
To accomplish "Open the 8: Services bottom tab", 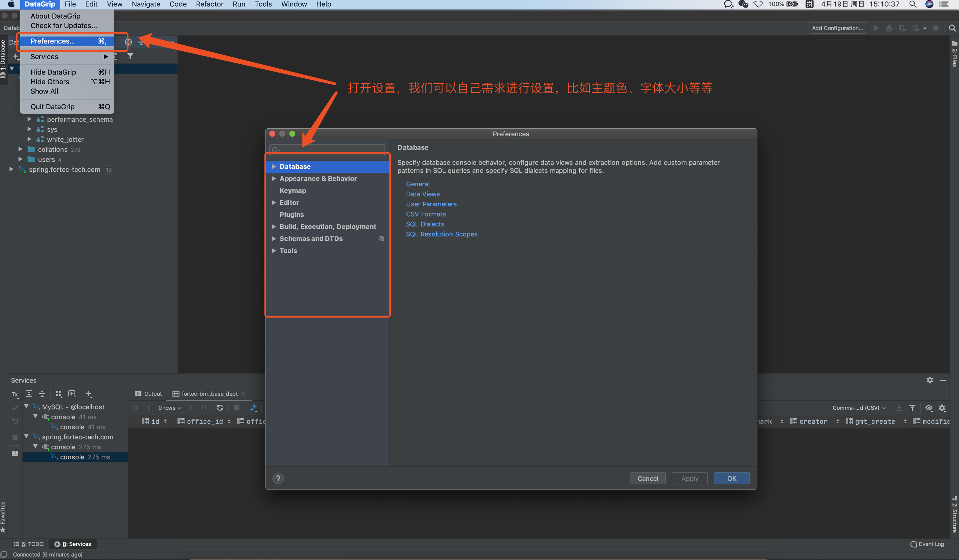I will pyautogui.click(x=73, y=544).
